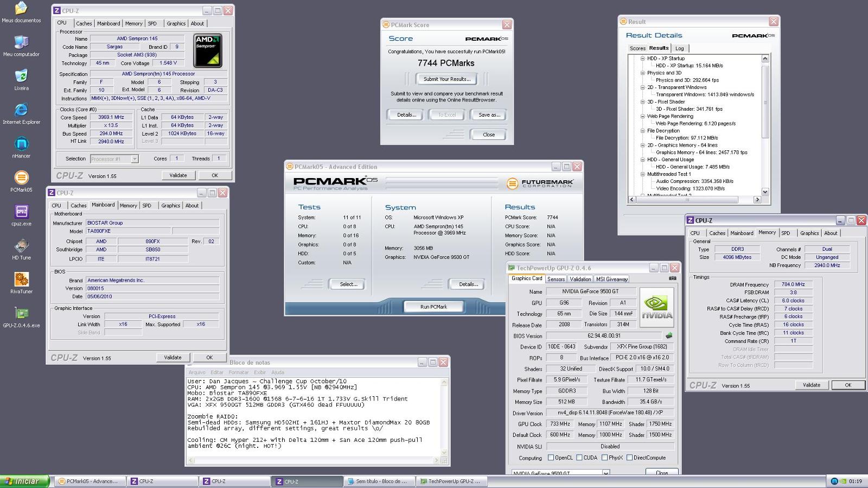Click the Result Details vertical scrollbar thumb

point(765,102)
